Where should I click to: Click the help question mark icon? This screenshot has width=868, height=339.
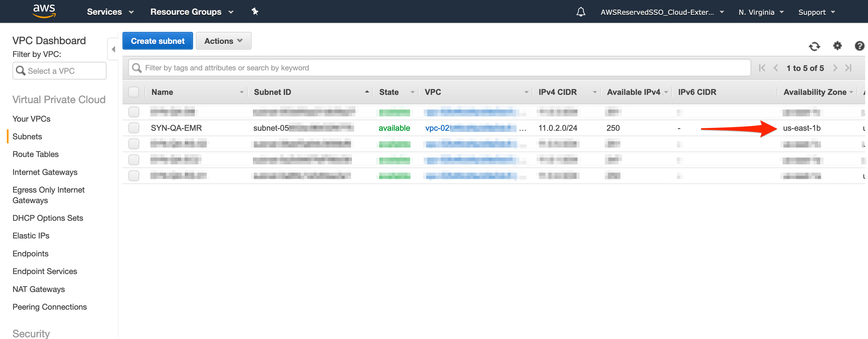(x=859, y=46)
